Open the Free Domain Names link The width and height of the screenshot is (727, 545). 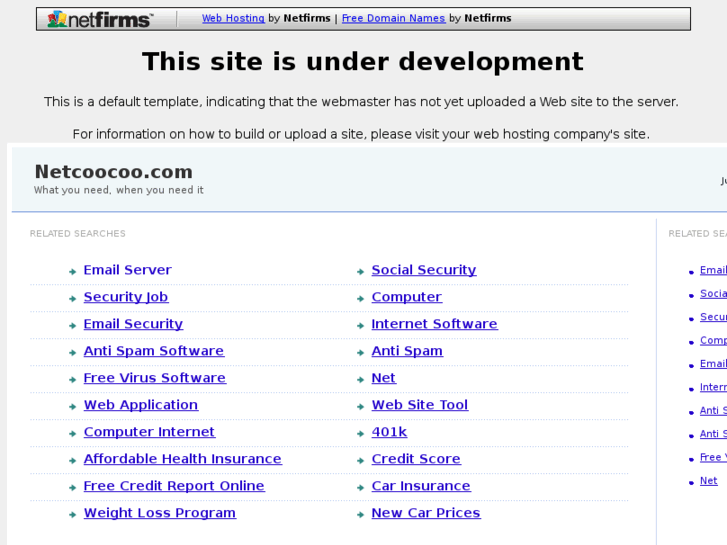point(393,18)
